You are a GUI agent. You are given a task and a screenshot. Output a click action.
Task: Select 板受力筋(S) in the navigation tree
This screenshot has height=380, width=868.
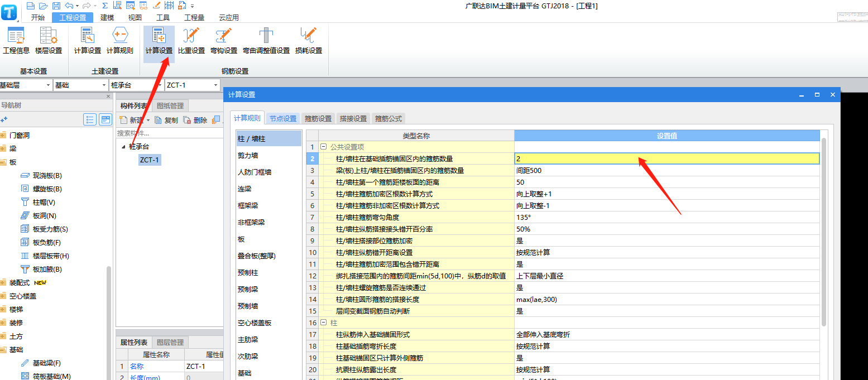tap(50, 229)
